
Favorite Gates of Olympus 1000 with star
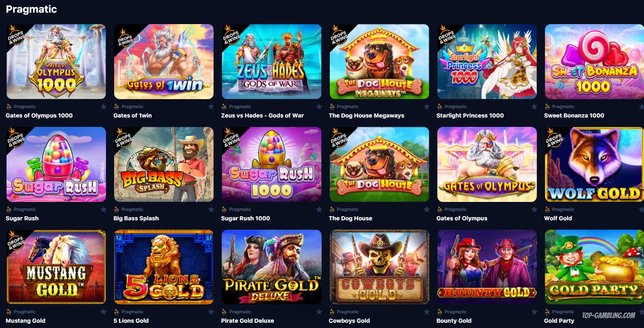(x=104, y=106)
